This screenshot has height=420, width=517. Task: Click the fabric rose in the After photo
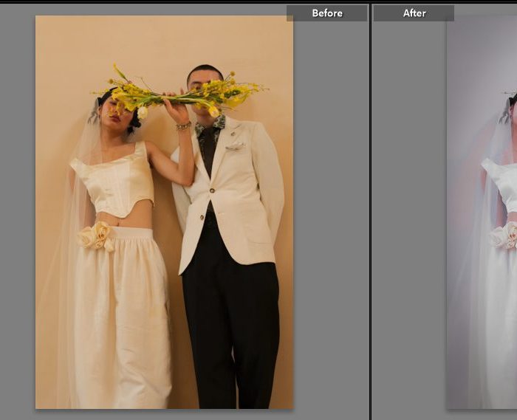504,236
